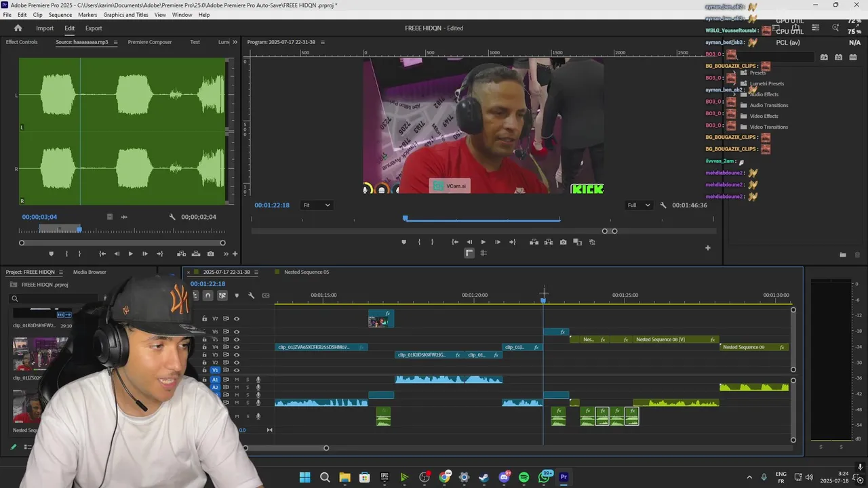Viewport: 868px width, 488px height.
Task: Click the Source monitor Overwrite button
Action: coord(196,253)
